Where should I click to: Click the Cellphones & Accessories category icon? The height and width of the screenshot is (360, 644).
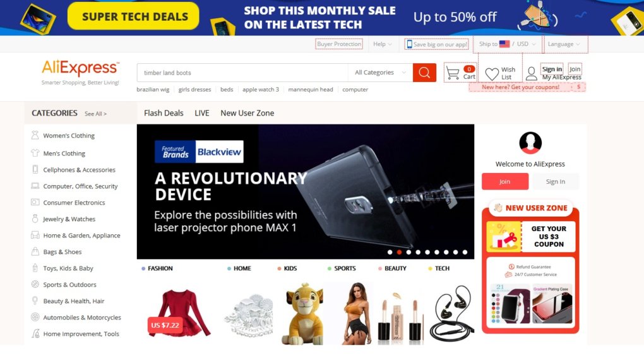(35, 169)
